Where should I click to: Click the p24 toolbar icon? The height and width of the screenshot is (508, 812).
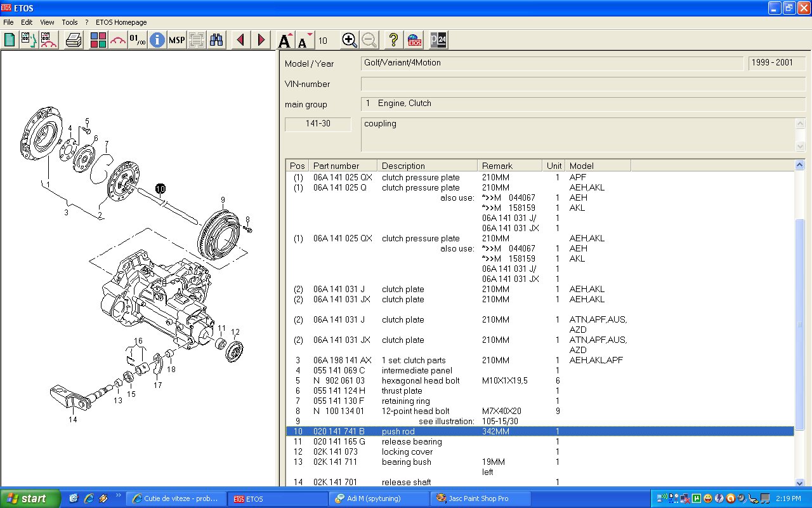(x=438, y=40)
